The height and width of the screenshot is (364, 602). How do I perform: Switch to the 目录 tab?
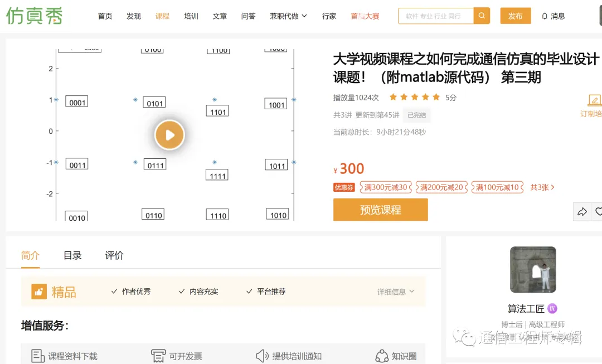tap(72, 255)
